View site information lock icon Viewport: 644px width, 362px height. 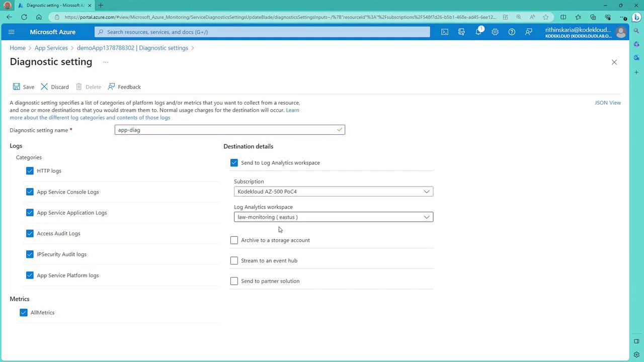point(57,17)
